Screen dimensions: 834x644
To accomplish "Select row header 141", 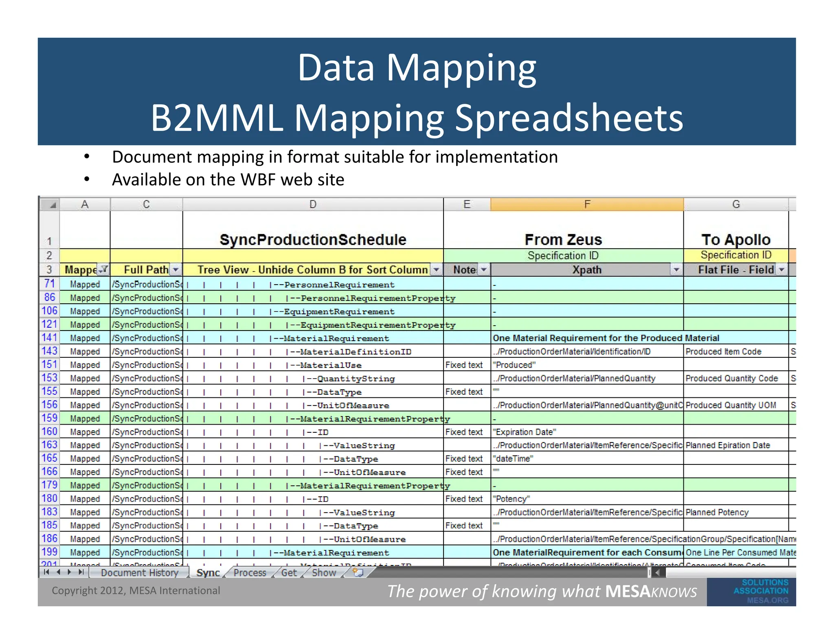I will click(49, 337).
